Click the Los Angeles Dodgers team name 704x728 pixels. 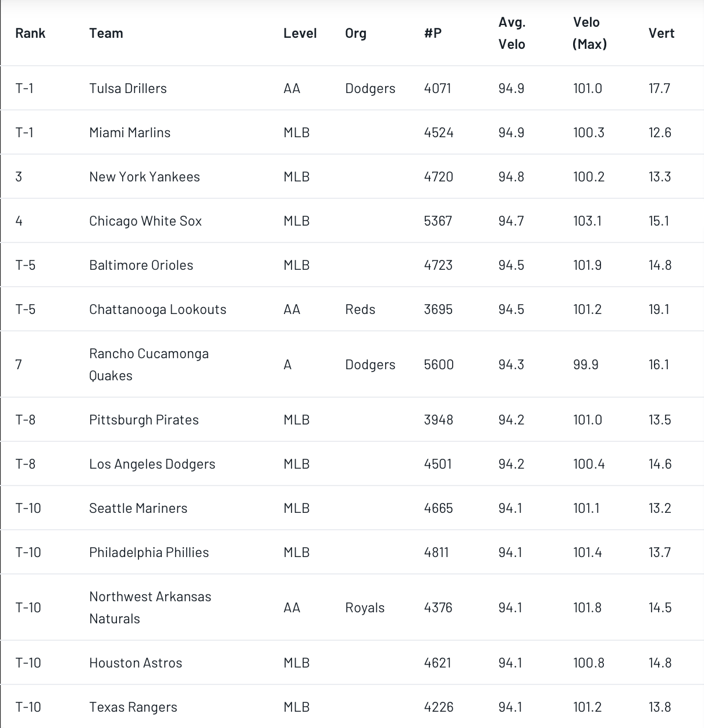click(x=152, y=464)
